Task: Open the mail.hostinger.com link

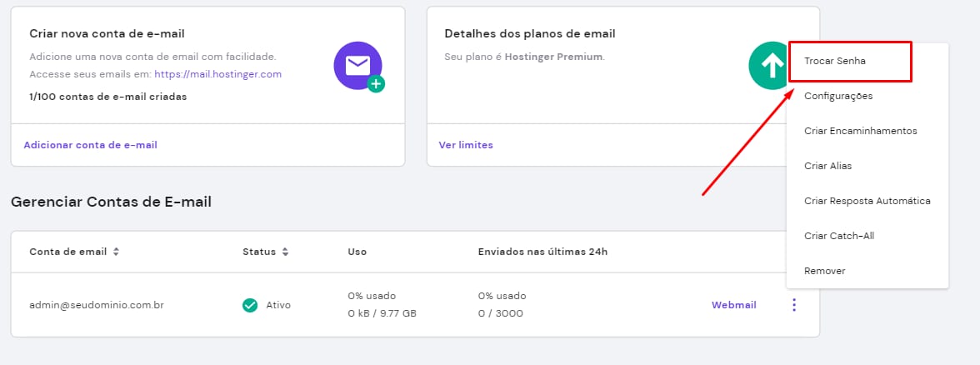Action: 217,74
